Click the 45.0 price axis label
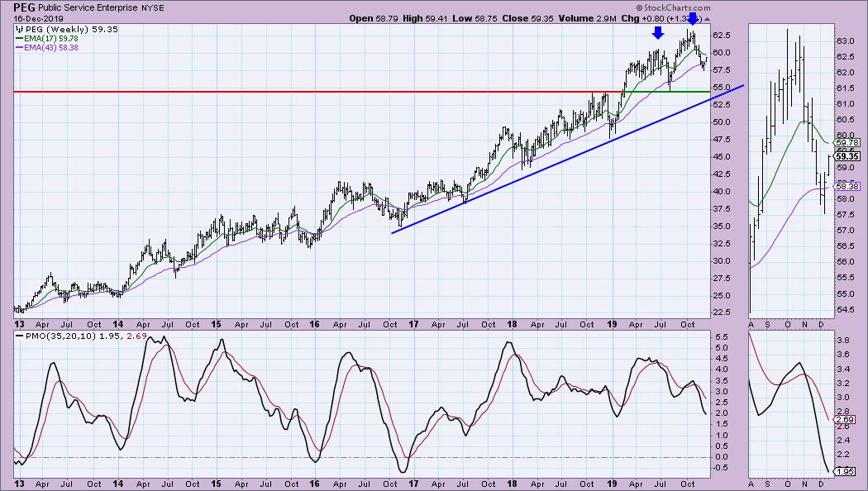Viewport: 868px width, 491px height. (x=722, y=157)
